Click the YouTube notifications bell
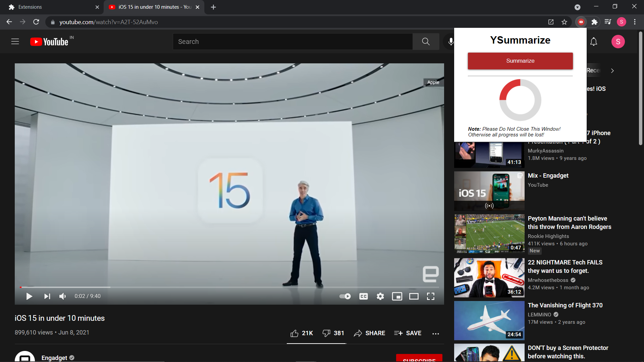644x362 pixels. point(593,42)
